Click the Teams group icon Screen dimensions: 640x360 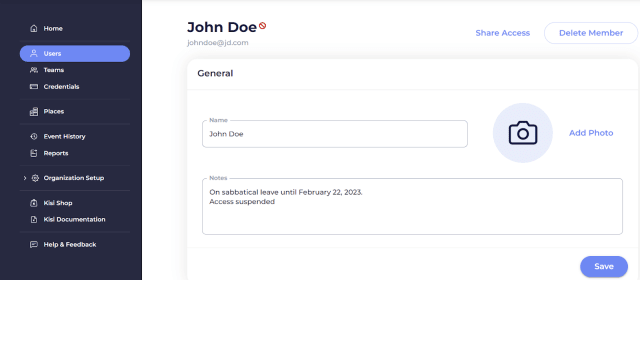34,70
